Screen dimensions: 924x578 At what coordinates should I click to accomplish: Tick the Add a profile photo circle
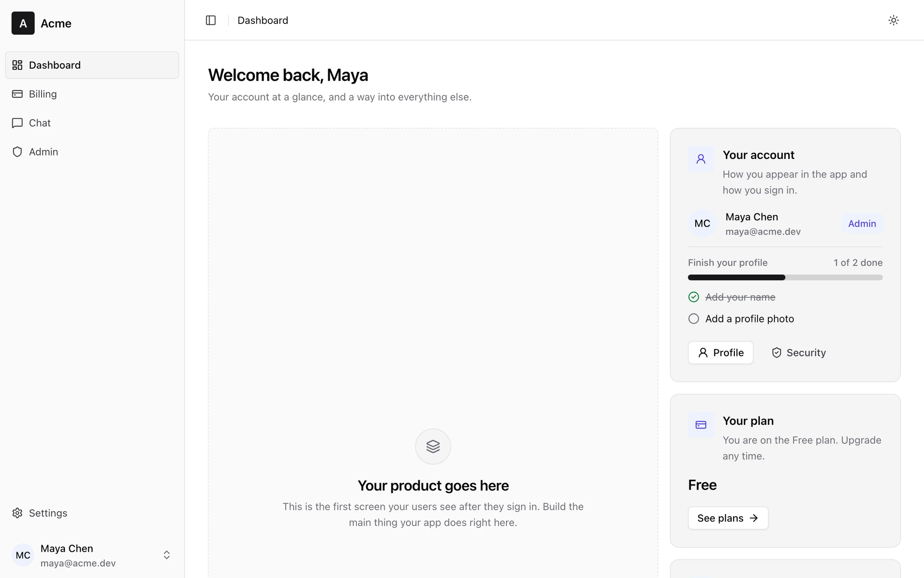tap(693, 319)
